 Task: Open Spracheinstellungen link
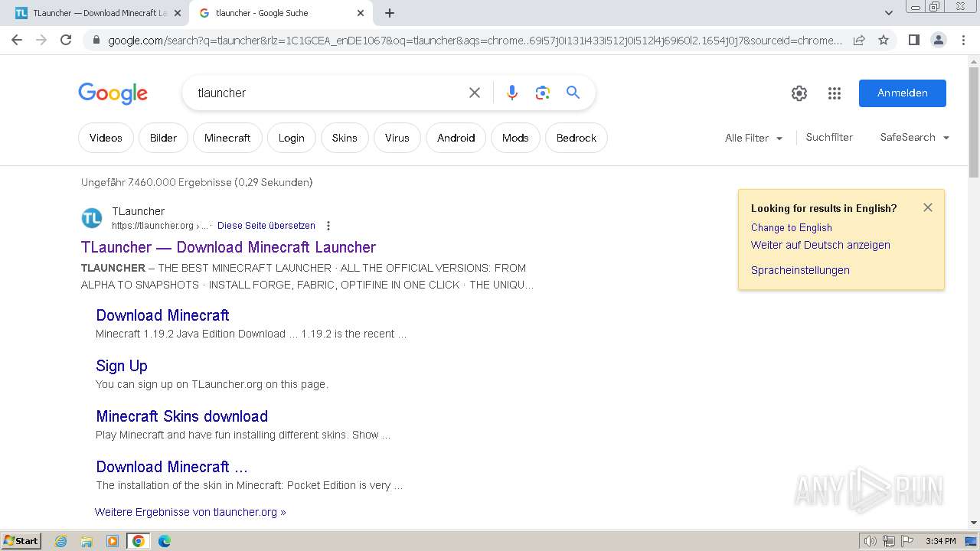[800, 270]
